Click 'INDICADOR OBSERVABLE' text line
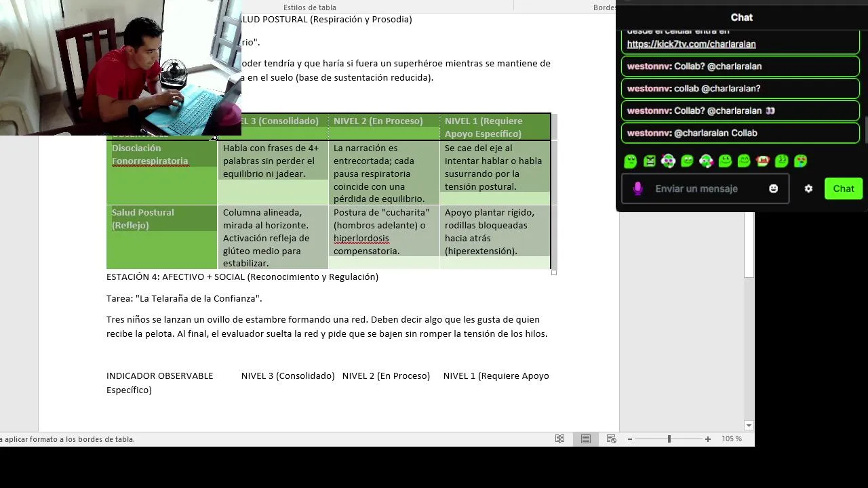Viewport: 868px width, 488px height. coord(159,375)
